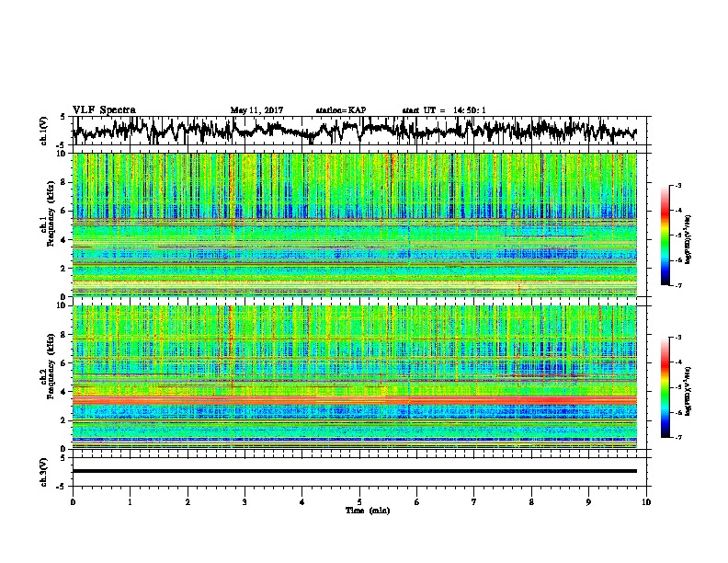Click the 'start UT = 14:50:1' label
Screen dimensions: 728x563
(444, 110)
